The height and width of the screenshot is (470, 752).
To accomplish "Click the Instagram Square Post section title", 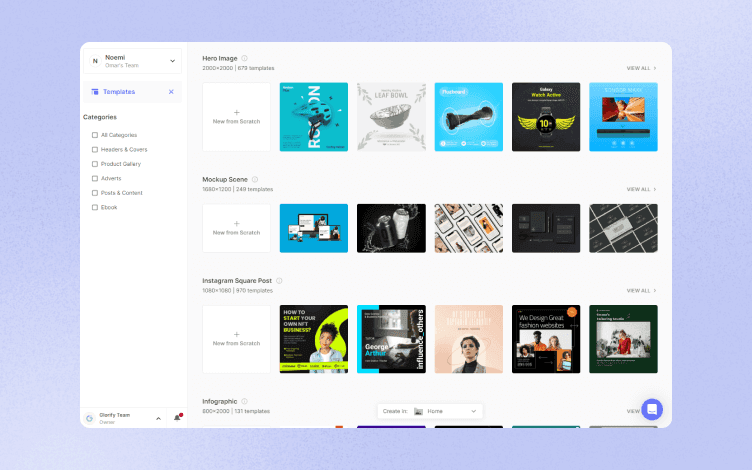I will (237, 281).
